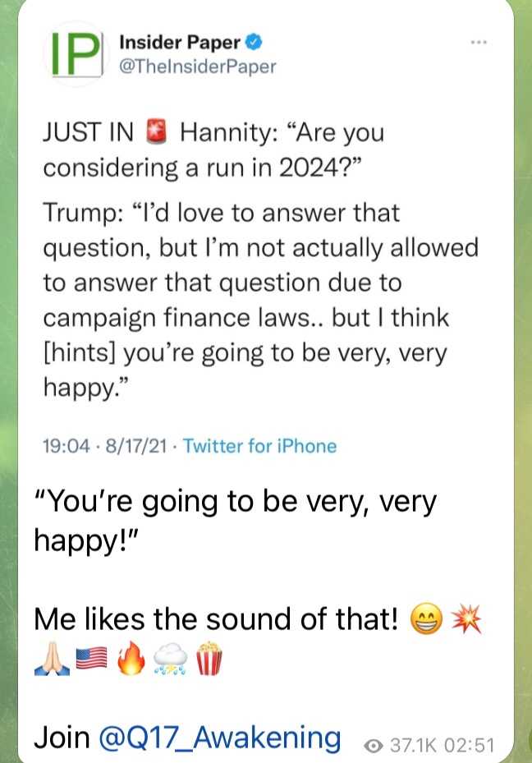This screenshot has width=532, height=763.
Task: Click the Twitter for iPhone source link
Action: click(x=259, y=446)
